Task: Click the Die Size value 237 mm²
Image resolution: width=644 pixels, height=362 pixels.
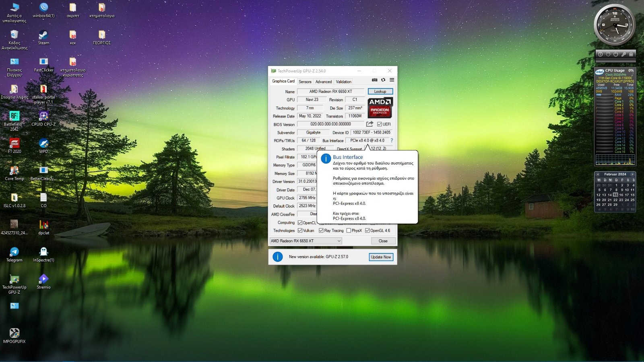Action: (355, 108)
